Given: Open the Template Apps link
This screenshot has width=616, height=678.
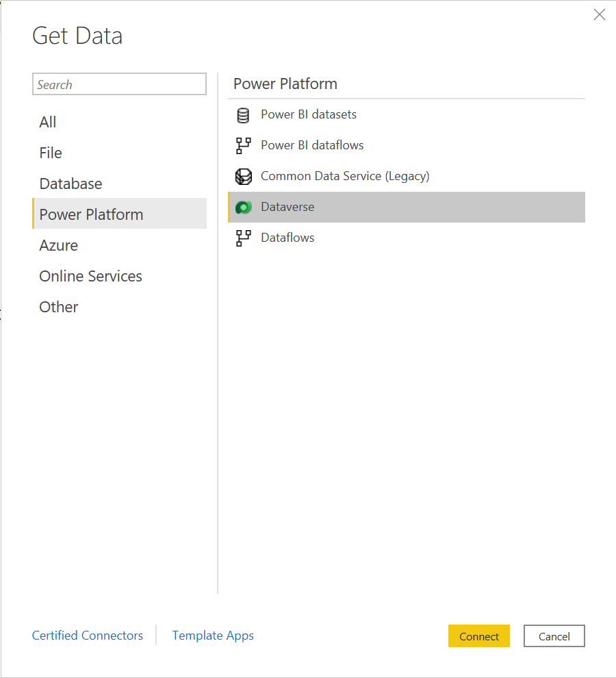Looking at the screenshot, I should 213,636.
